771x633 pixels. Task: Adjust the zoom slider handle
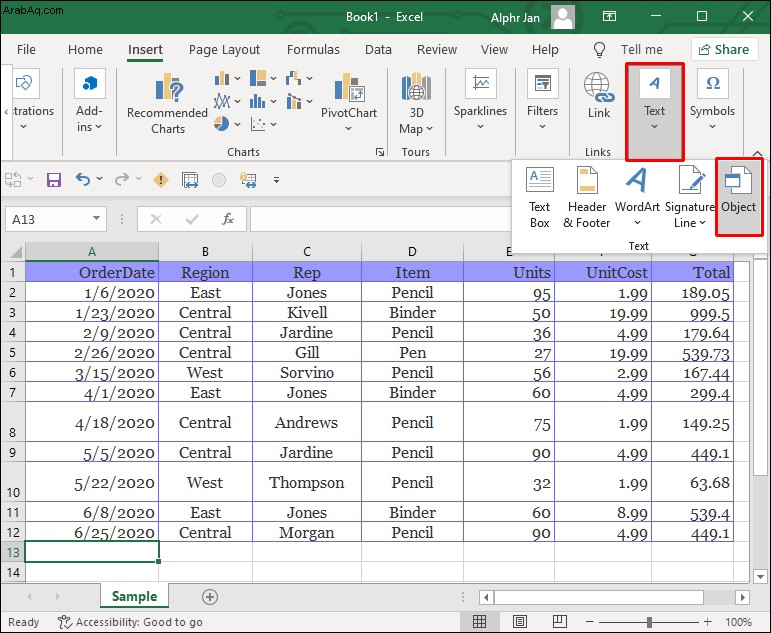pos(649,622)
